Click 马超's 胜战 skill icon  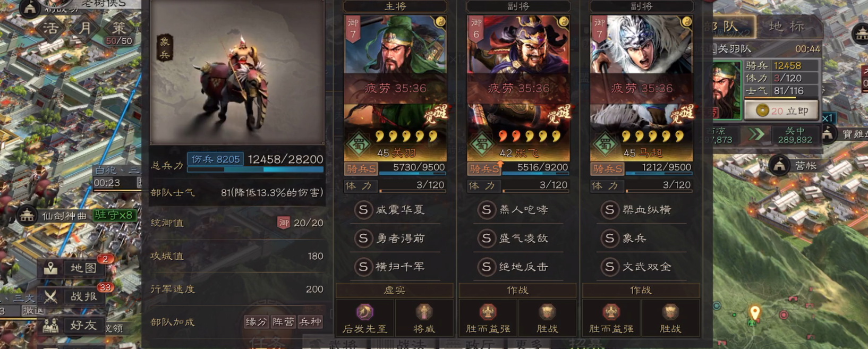(670, 312)
